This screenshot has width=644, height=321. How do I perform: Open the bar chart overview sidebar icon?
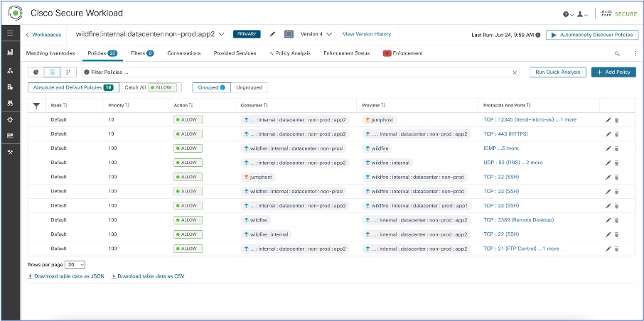[x=10, y=52]
